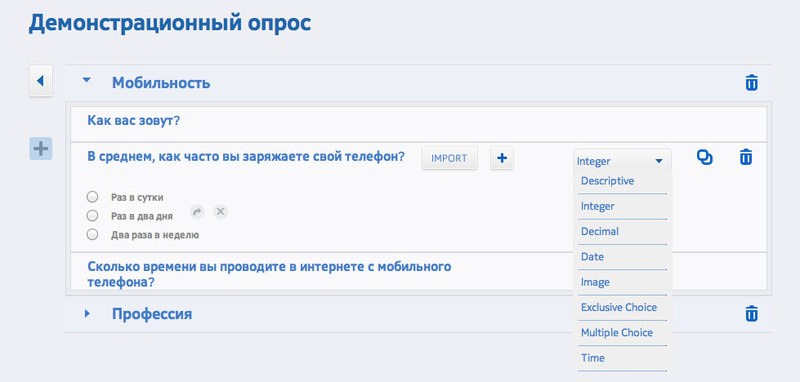This screenshot has width=800, height=382.
Task: Add new item with left sidebar plus
Action: (x=41, y=149)
